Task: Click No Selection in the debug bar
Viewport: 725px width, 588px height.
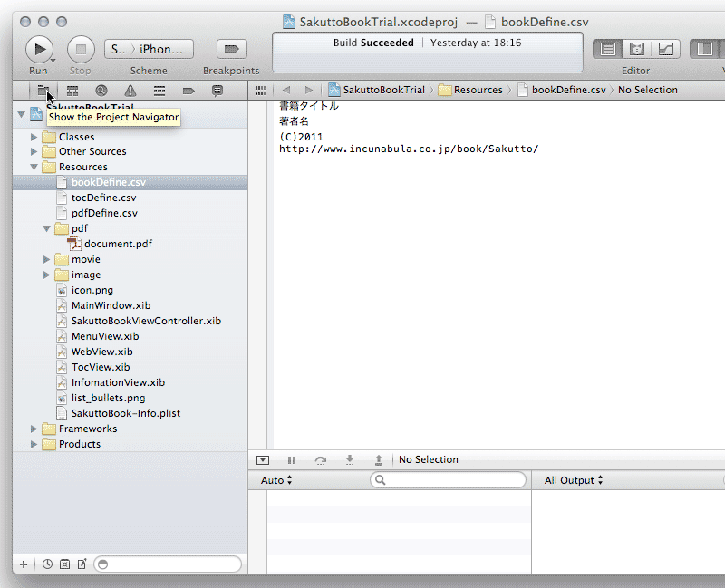Action: point(429,459)
